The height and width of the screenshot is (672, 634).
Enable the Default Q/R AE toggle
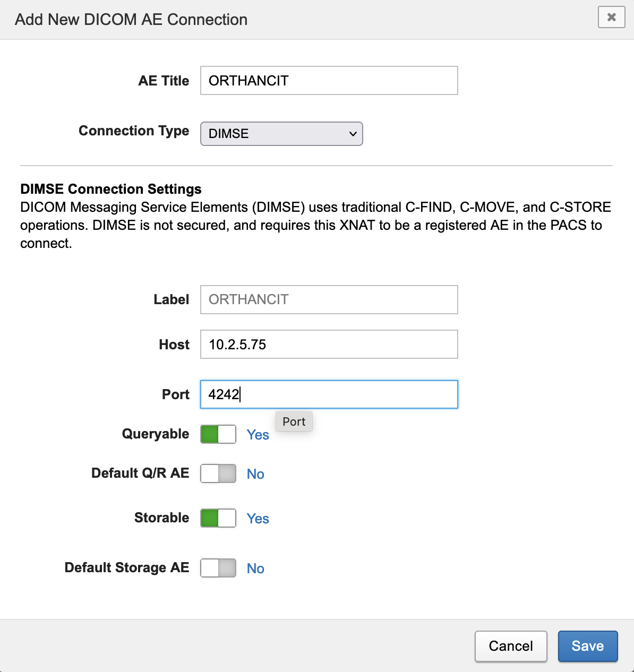(x=218, y=473)
